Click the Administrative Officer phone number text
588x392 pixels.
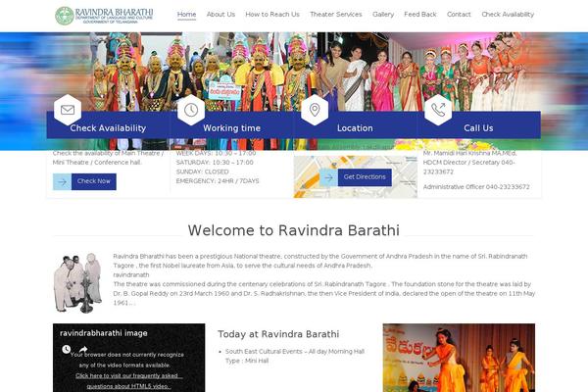(476, 187)
